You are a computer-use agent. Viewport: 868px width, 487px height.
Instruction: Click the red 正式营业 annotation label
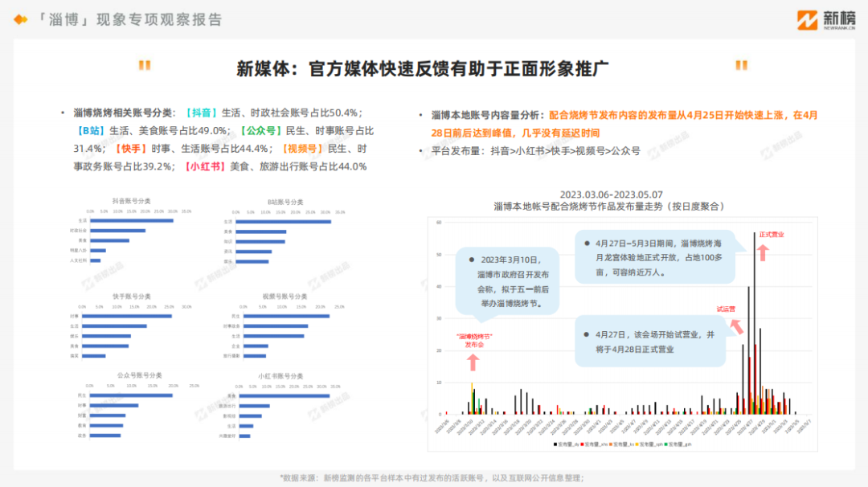tap(772, 235)
